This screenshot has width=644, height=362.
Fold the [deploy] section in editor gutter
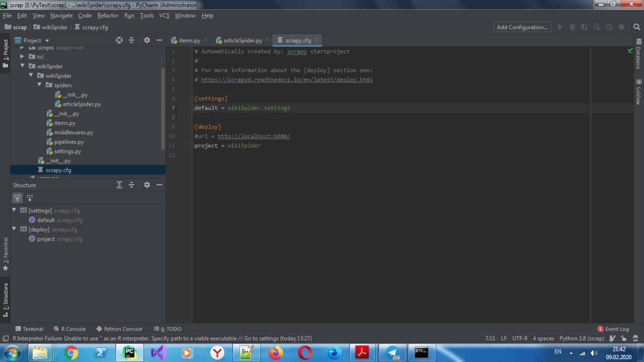click(192, 127)
